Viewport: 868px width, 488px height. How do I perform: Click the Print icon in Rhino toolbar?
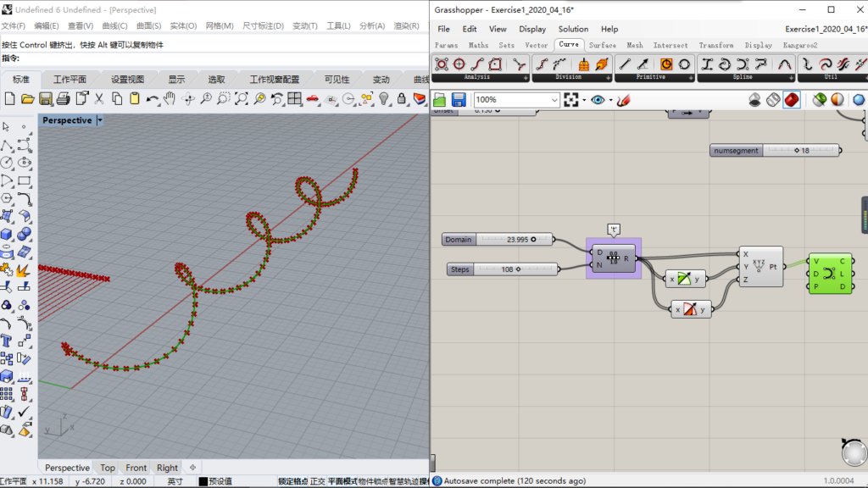63,99
